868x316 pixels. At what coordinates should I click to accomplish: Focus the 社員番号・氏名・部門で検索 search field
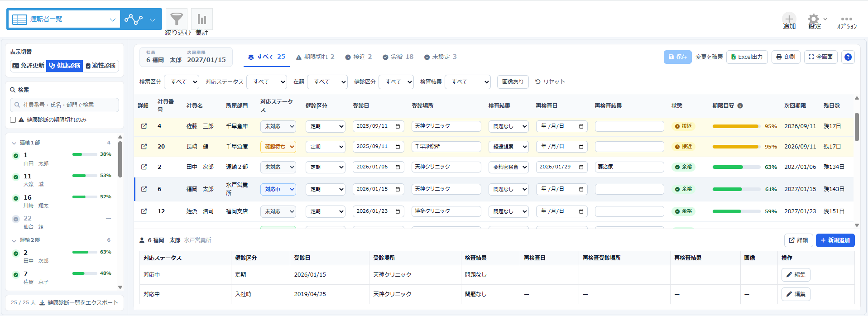tap(64, 105)
